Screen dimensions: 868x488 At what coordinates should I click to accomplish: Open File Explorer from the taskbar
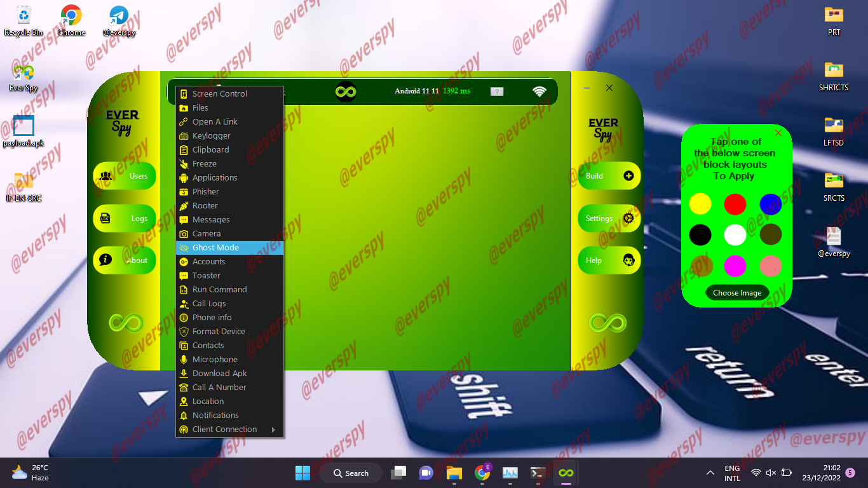(454, 473)
